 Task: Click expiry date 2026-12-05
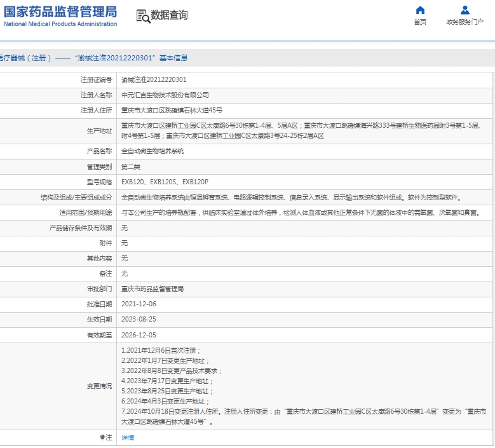pos(139,335)
